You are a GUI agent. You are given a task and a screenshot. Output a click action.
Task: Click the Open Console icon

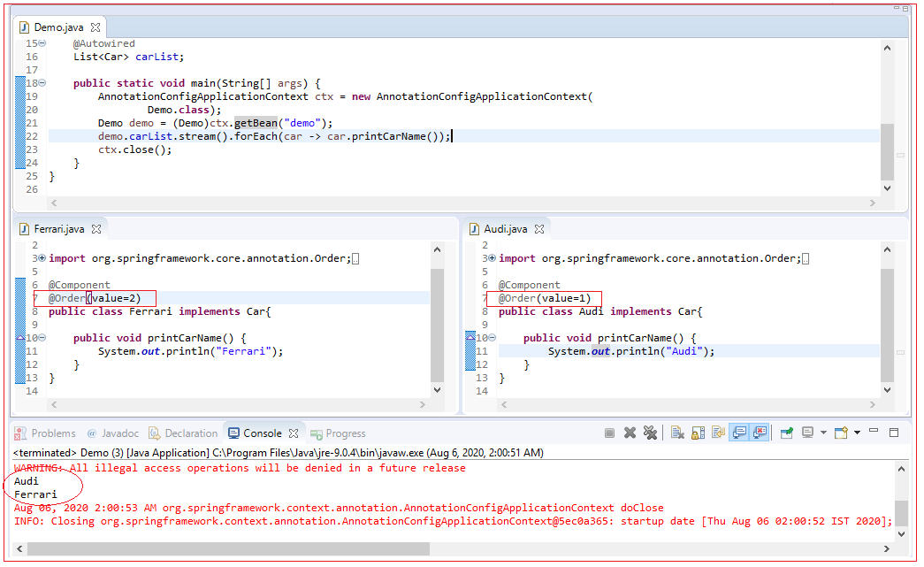(841, 433)
